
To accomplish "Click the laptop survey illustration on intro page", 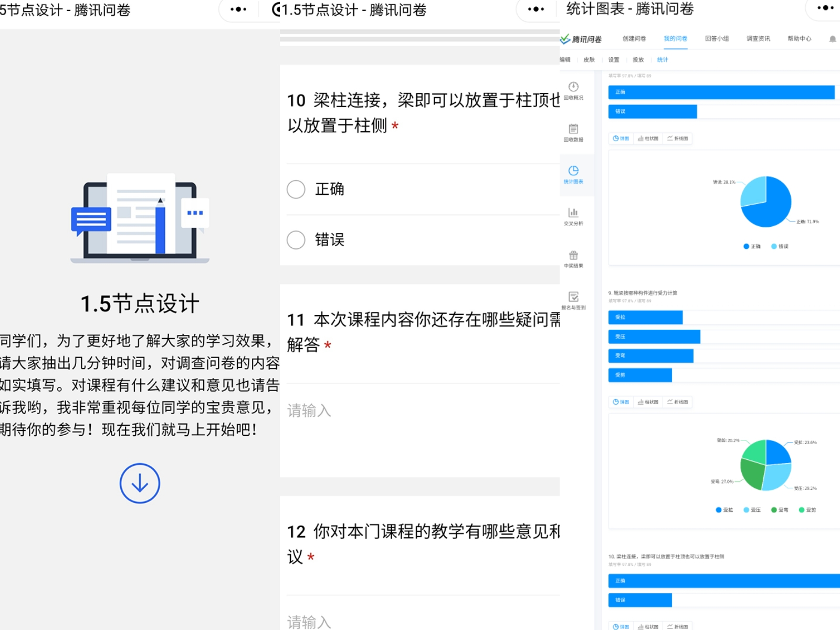I will point(140,218).
